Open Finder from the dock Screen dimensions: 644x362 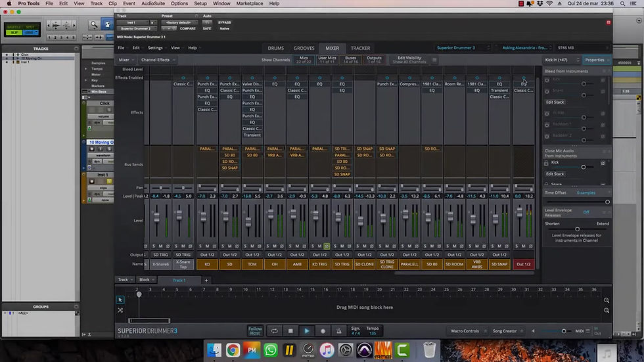[214, 350]
